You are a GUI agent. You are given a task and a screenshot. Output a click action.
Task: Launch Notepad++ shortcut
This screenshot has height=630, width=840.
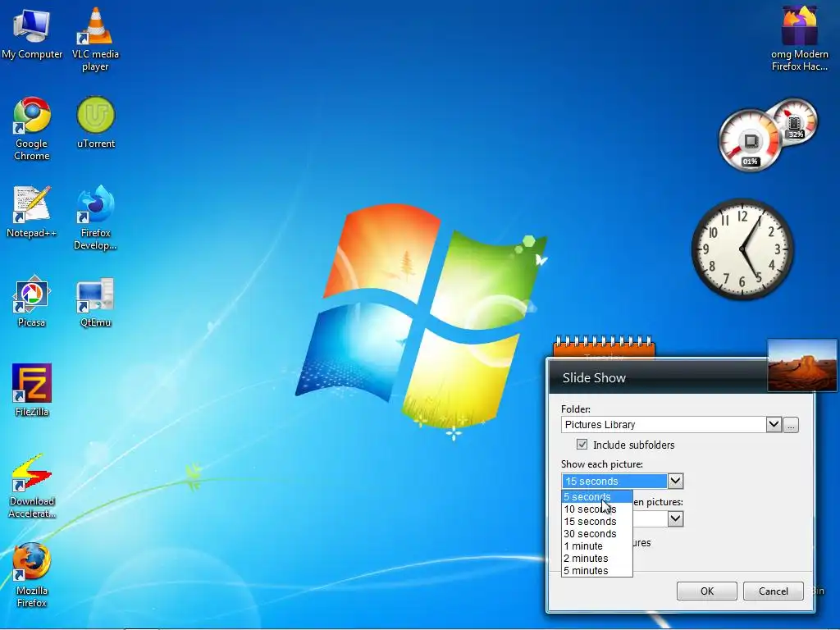tap(32, 212)
